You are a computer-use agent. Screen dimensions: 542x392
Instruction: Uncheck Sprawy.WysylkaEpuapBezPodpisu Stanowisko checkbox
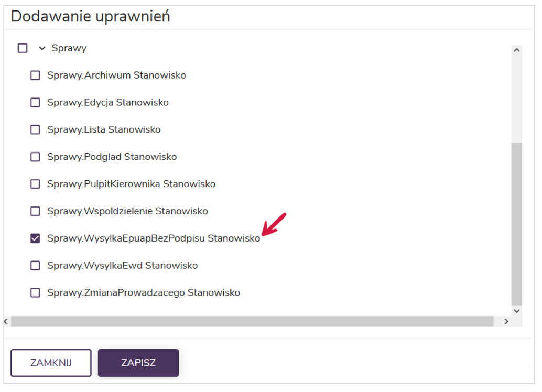(x=35, y=238)
